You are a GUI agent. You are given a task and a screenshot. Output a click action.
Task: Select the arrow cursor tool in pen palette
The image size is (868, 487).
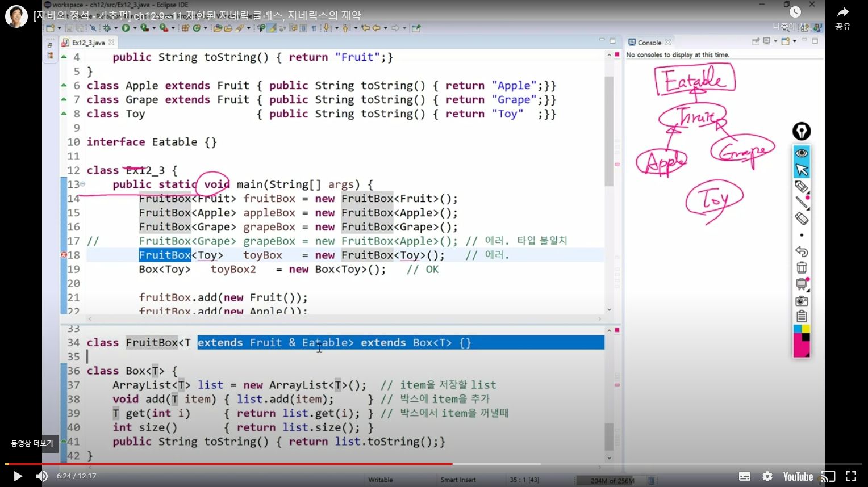[802, 170]
